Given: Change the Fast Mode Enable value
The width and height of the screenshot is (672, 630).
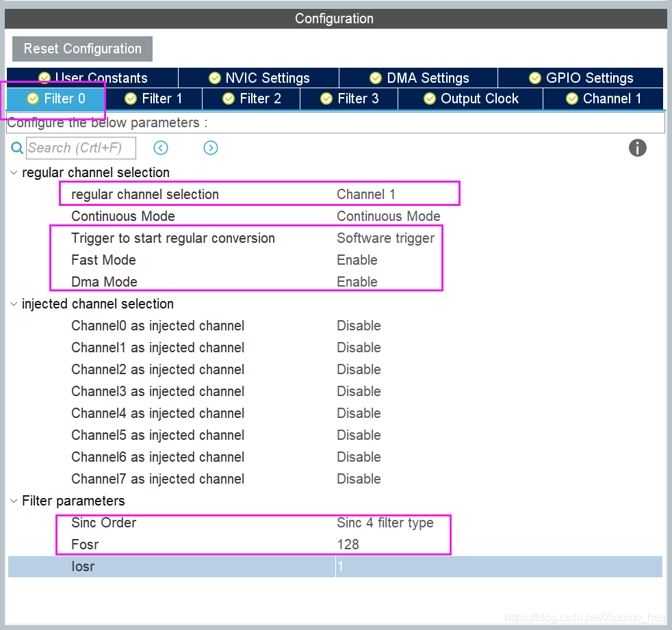Looking at the screenshot, I should point(357,260).
